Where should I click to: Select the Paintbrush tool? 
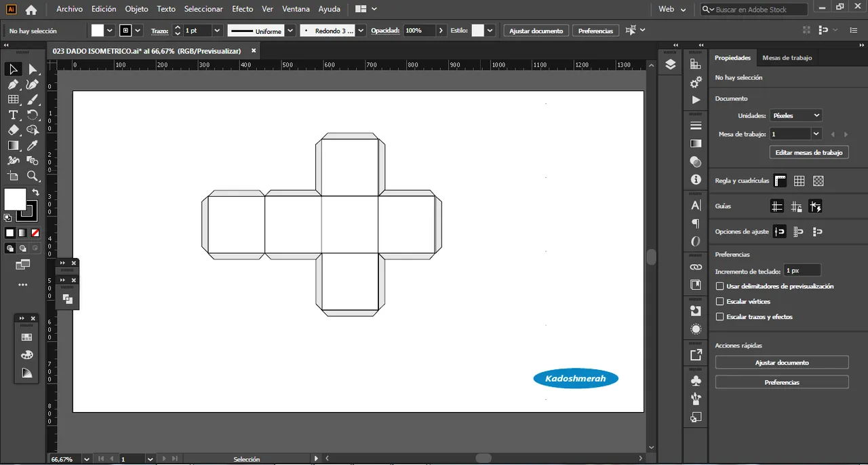[33, 100]
